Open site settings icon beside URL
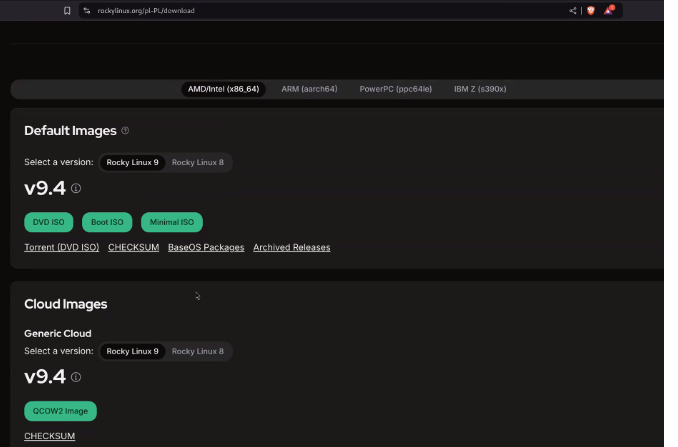This screenshot has width=678, height=447. click(x=87, y=11)
